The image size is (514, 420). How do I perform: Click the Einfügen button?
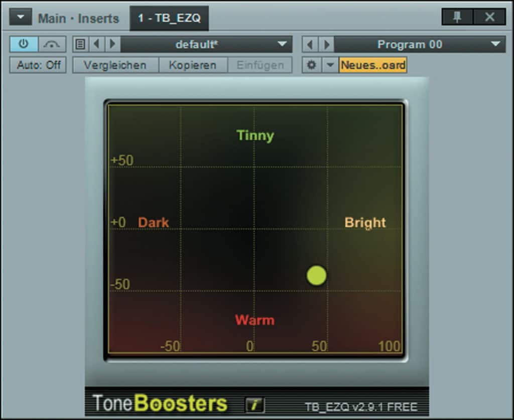point(260,65)
